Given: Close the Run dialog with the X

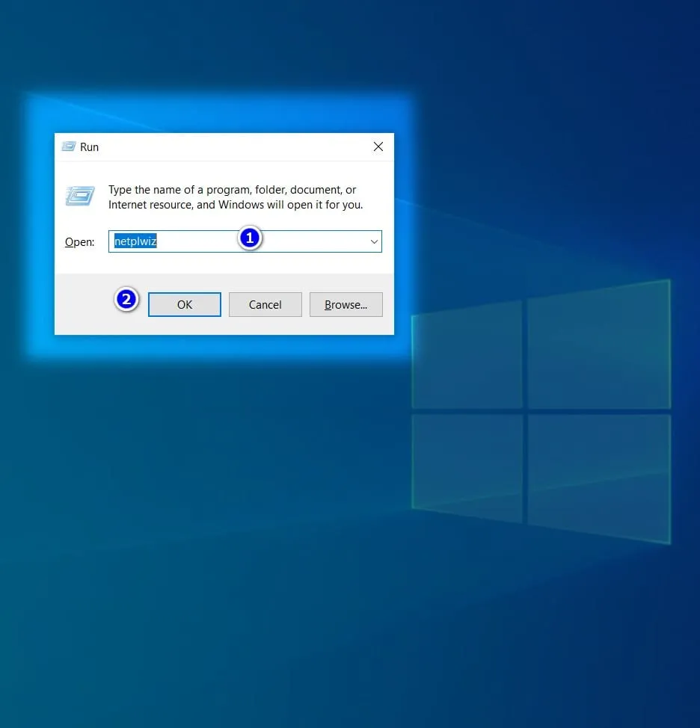Looking at the screenshot, I should click(x=378, y=147).
